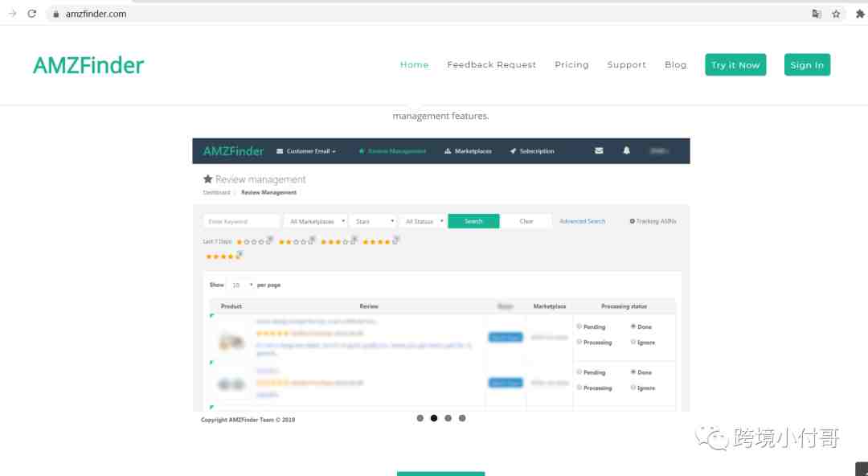This screenshot has height=476, width=868.
Task: Expand the All Marketplaces dropdown
Action: click(316, 221)
